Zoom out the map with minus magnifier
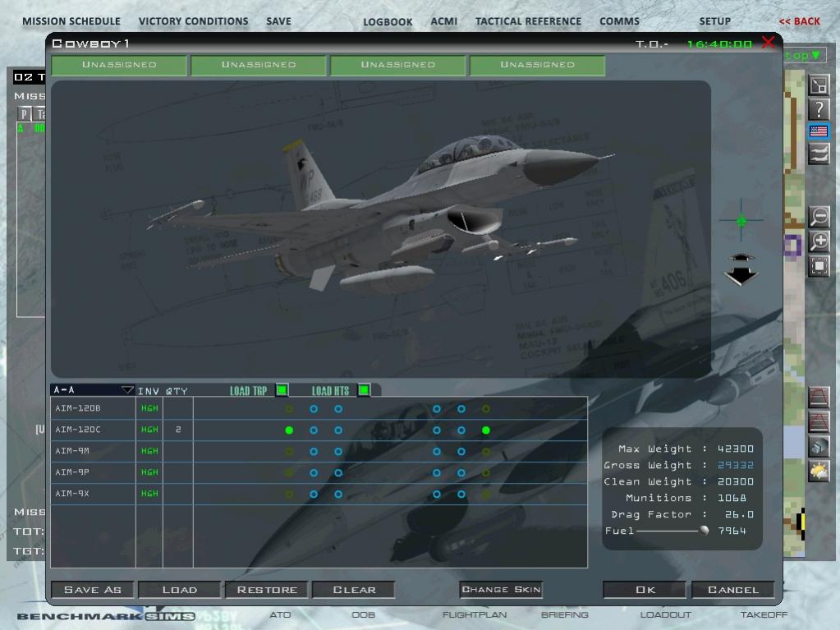This screenshot has width=840, height=630. pyautogui.click(x=819, y=217)
